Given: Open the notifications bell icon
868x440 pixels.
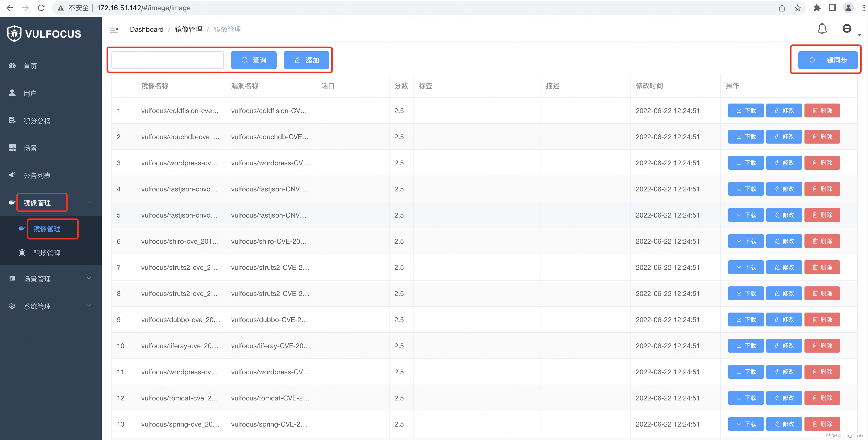Looking at the screenshot, I should coord(823,29).
